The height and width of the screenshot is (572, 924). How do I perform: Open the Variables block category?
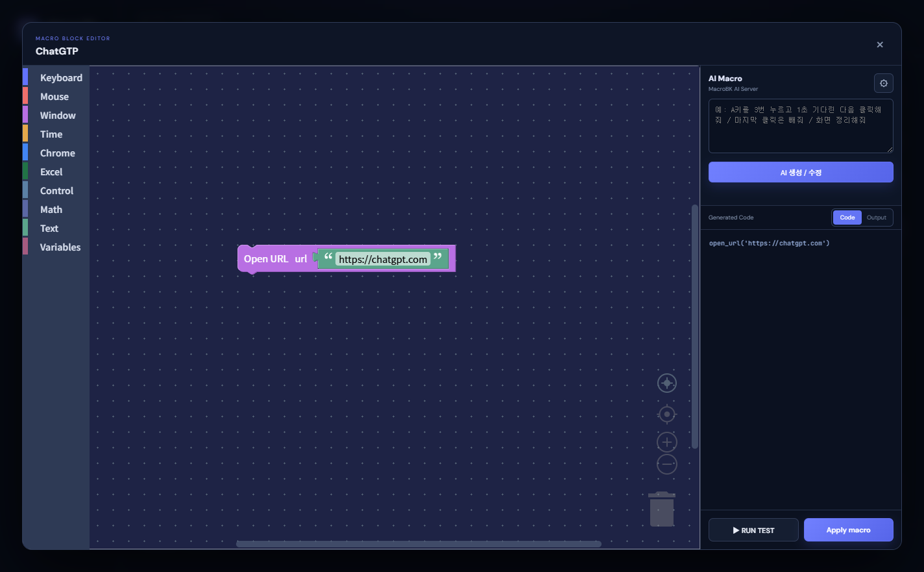[56, 247]
